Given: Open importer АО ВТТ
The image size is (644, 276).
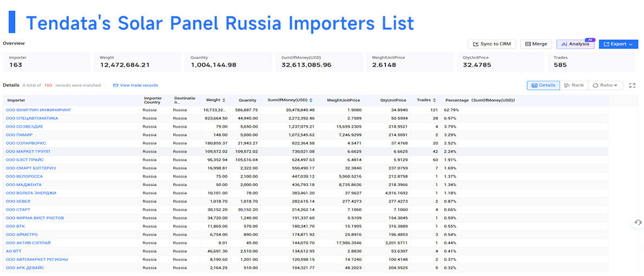Looking at the screenshot, I should (15, 251).
